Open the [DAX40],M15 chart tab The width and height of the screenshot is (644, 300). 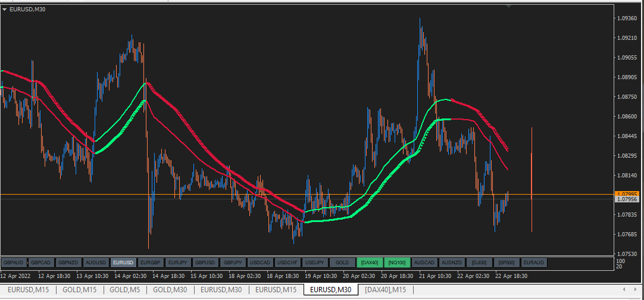[385, 290]
